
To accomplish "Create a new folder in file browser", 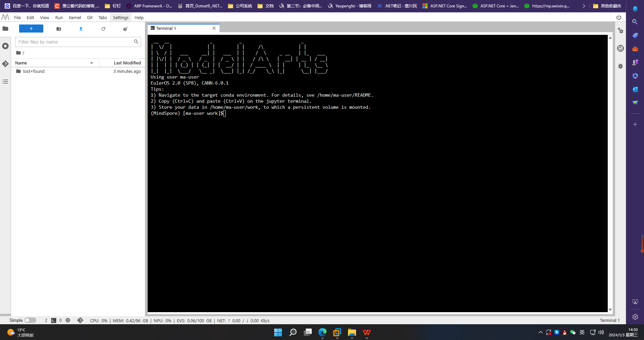I will [x=59, y=29].
